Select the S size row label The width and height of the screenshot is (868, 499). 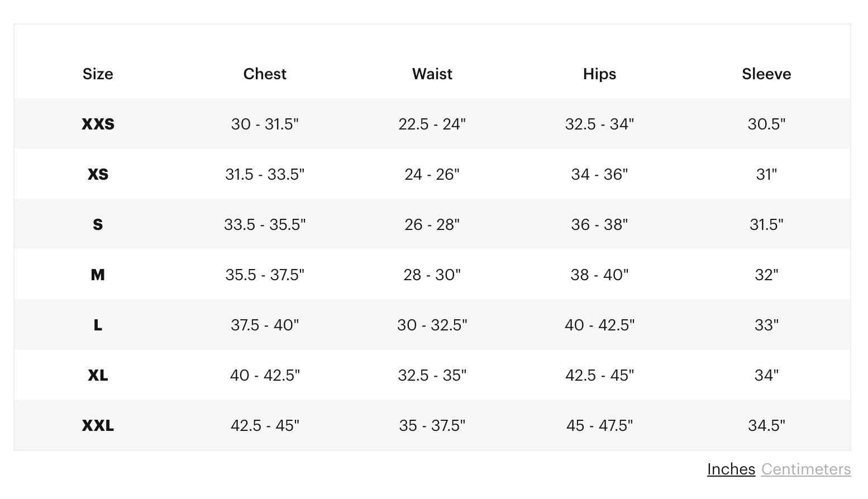tap(98, 224)
